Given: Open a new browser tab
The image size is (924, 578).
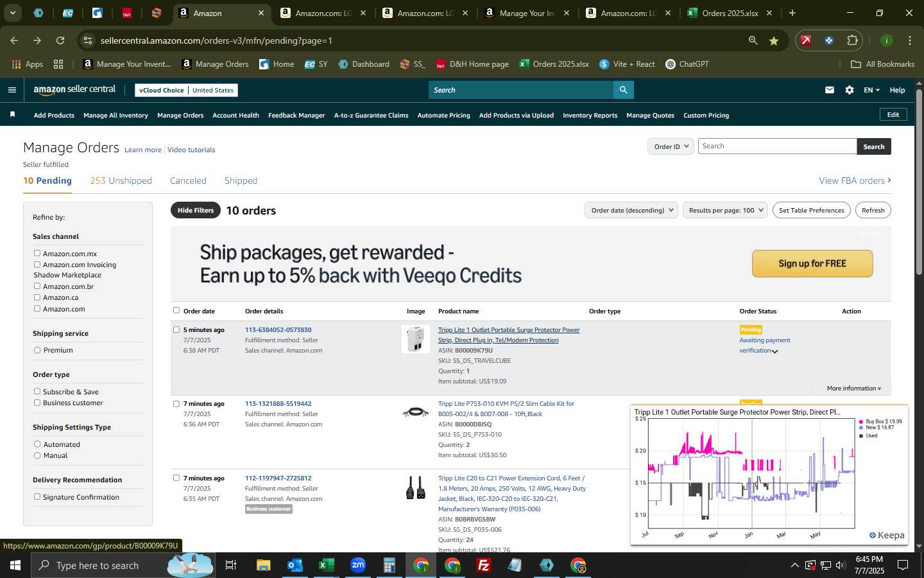Looking at the screenshot, I should (x=792, y=13).
